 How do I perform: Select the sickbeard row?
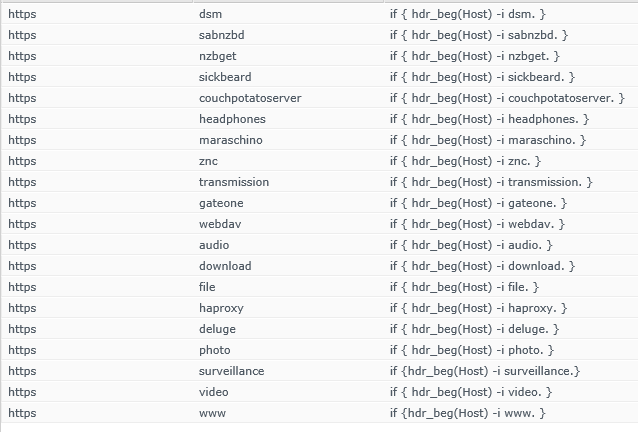tap(319, 76)
